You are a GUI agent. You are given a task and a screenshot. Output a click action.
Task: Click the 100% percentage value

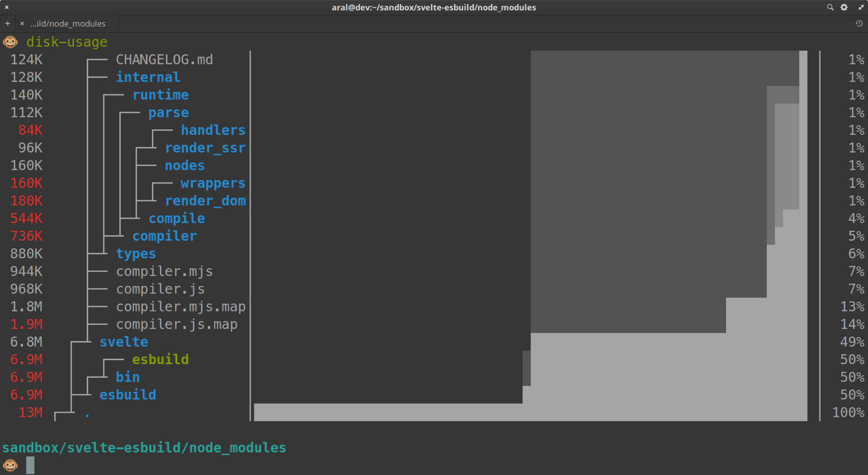[x=848, y=412]
